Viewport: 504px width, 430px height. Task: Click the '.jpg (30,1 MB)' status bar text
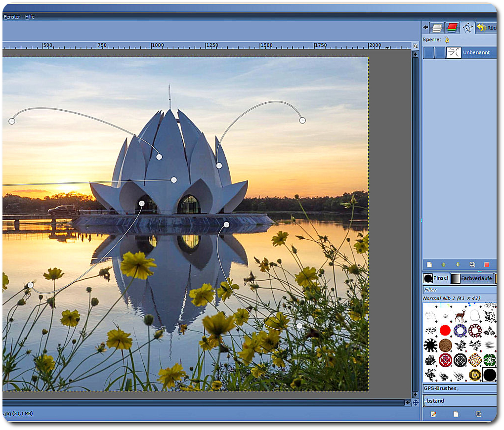(18, 414)
